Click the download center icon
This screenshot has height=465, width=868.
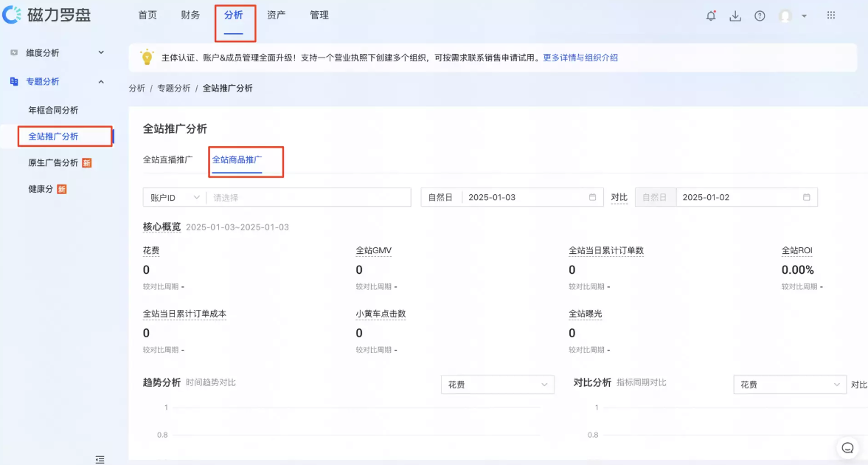pos(735,15)
